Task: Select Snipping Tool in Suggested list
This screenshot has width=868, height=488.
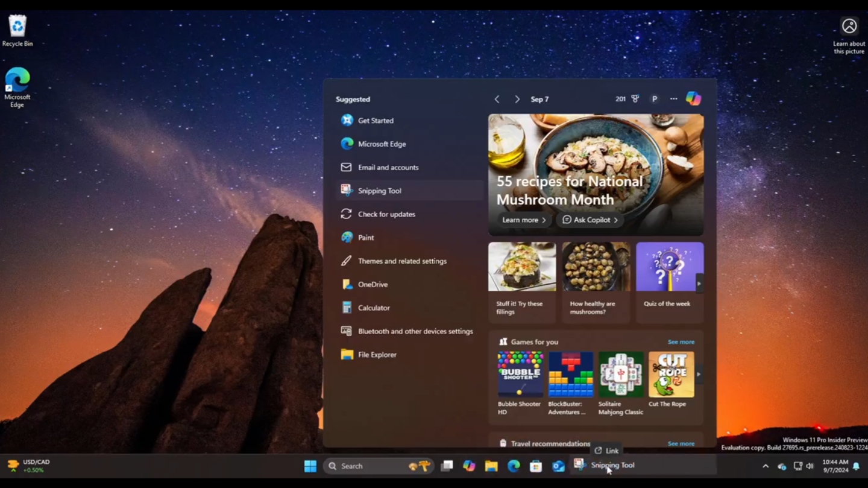Action: pos(410,191)
